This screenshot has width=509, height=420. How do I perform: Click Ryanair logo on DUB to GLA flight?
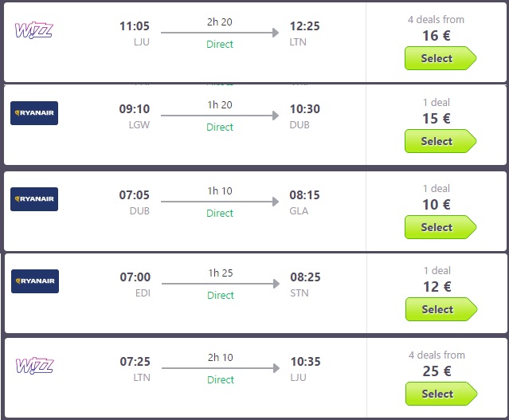(x=34, y=199)
